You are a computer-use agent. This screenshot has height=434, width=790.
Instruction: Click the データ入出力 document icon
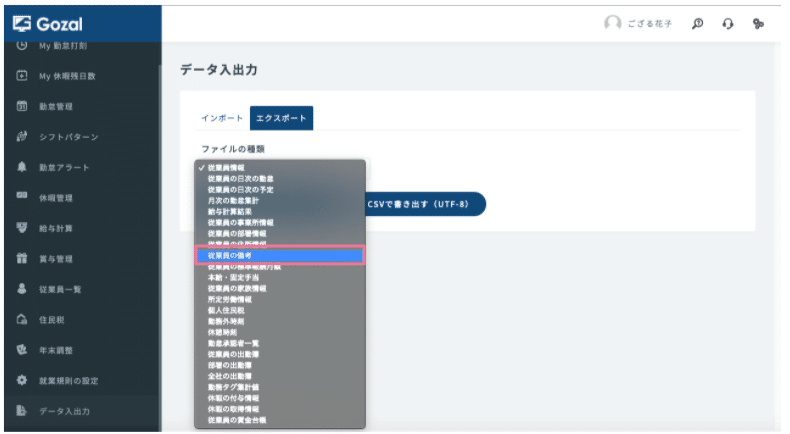coord(22,410)
